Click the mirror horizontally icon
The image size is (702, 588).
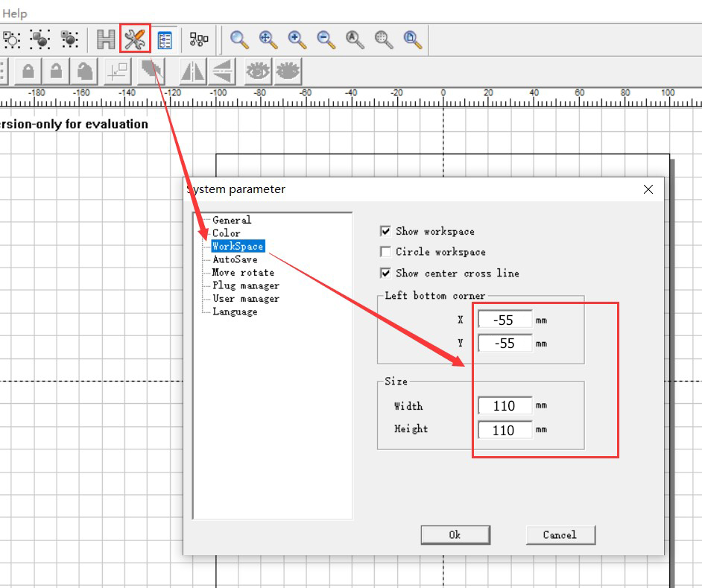pos(193,72)
